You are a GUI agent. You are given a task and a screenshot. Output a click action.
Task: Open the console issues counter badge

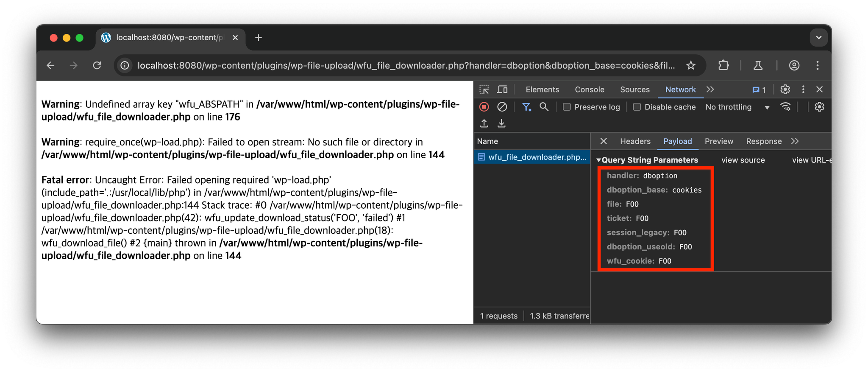coord(759,90)
